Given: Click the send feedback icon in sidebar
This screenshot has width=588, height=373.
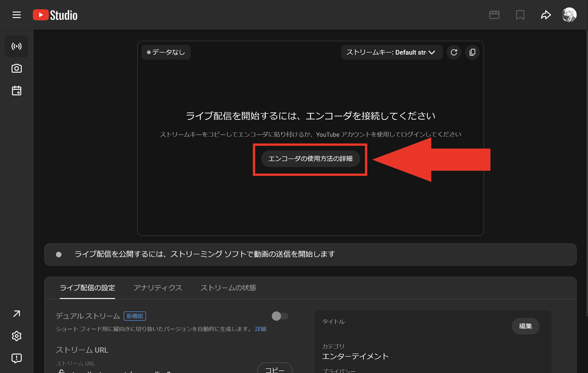Looking at the screenshot, I should [17, 358].
